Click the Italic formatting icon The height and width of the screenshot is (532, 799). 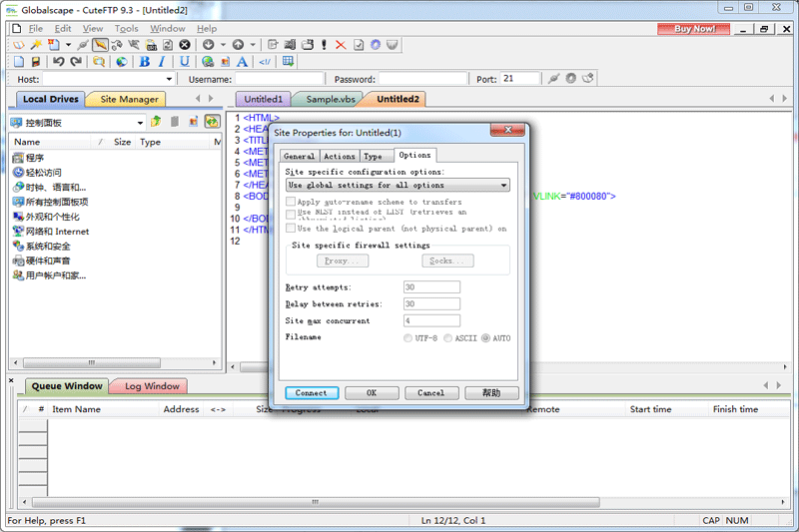click(x=162, y=62)
